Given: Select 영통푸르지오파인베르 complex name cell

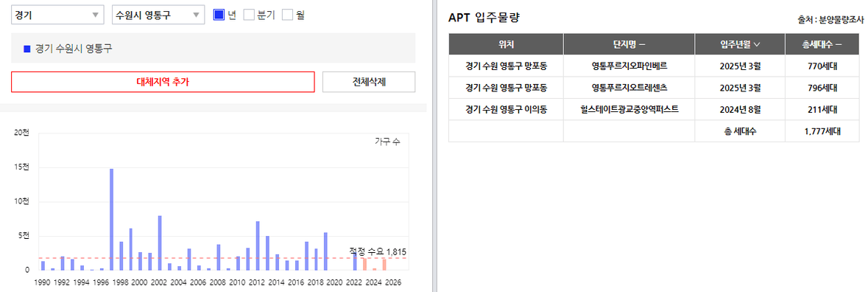Looking at the screenshot, I should 629,66.
